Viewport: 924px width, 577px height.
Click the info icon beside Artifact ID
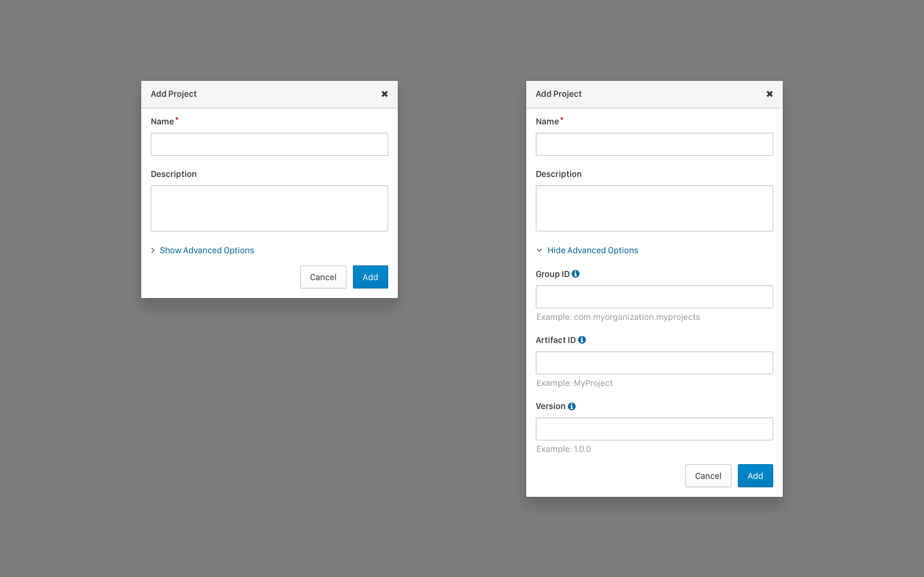581,340
